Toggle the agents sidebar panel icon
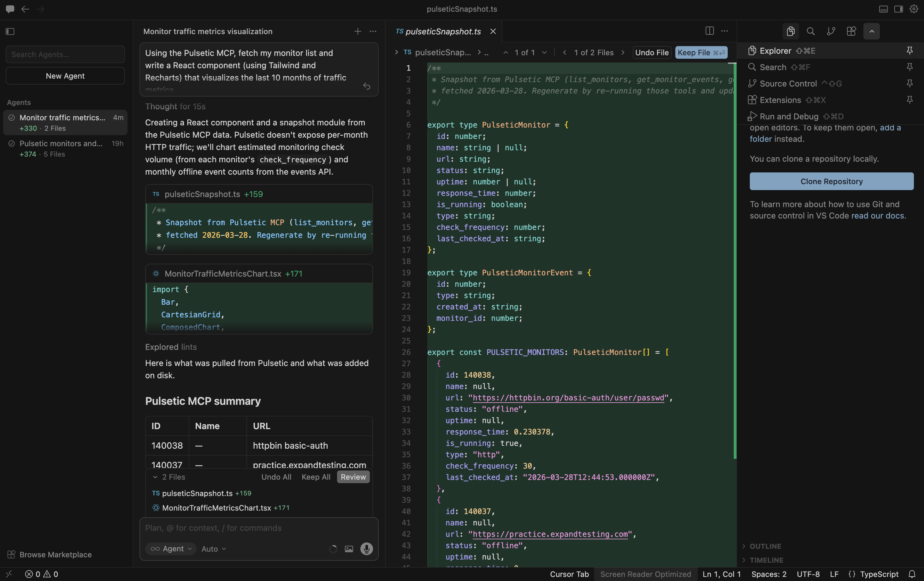This screenshot has width=924, height=581. click(10, 32)
